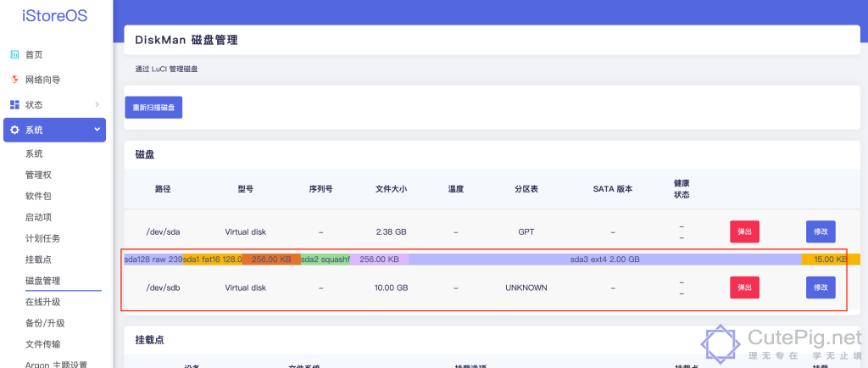Go to 首页 menu item
868x368 pixels.
tap(34, 54)
